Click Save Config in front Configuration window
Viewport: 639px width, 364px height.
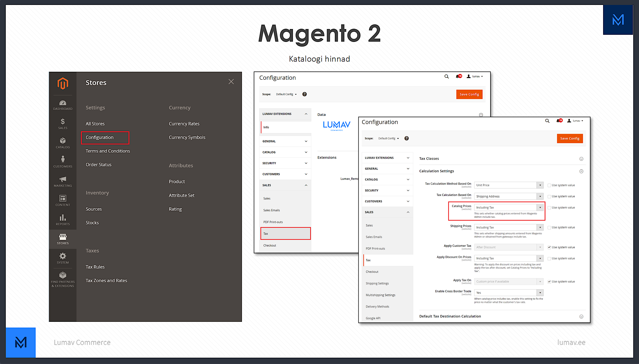[x=570, y=139]
